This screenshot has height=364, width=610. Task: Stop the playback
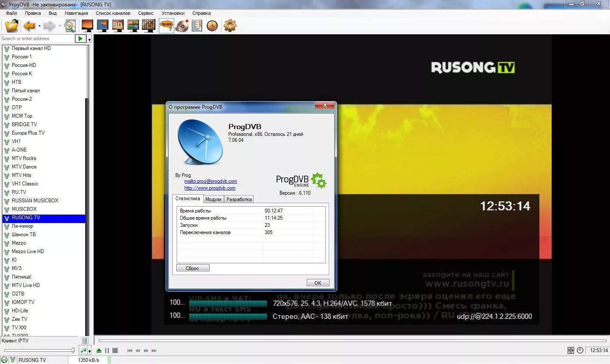(x=115, y=350)
